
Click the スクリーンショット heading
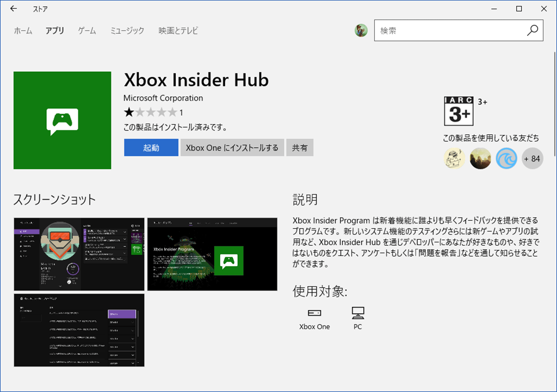coord(54,200)
